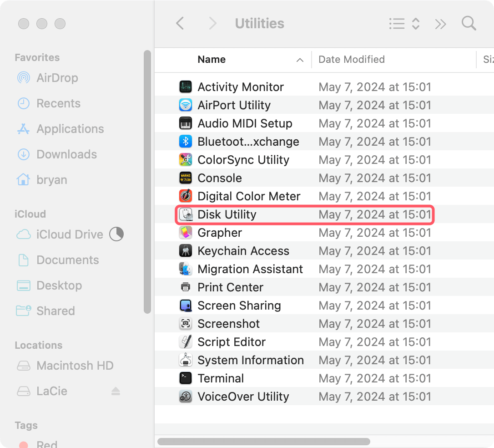Select the Date Modified column header
Viewport: 494px width, 448px height.
(351, 60)
